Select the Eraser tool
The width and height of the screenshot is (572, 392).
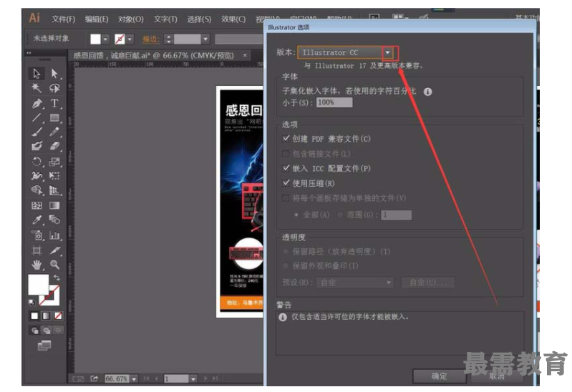pyautogui.click(x=54, y=146)
